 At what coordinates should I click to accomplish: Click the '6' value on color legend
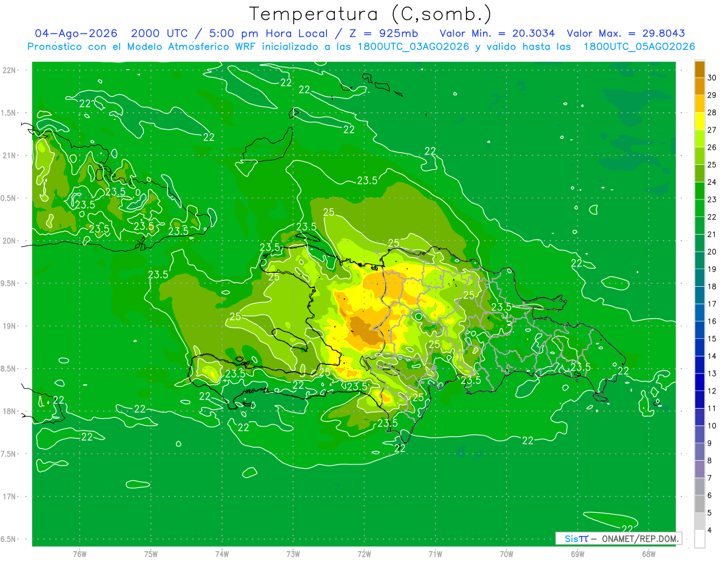710,495
